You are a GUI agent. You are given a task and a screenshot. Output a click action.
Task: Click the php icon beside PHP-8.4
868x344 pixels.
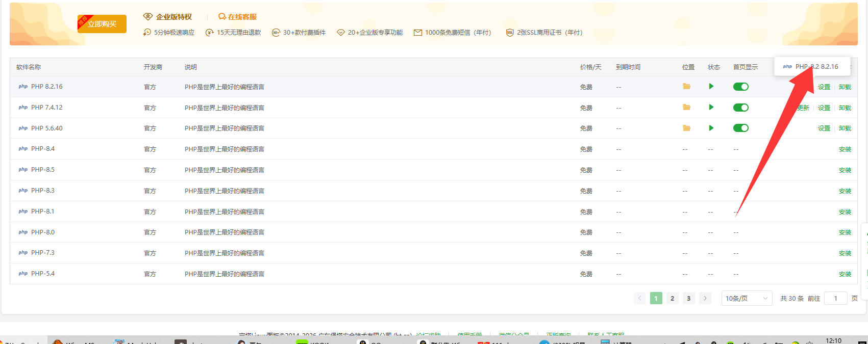23,149
